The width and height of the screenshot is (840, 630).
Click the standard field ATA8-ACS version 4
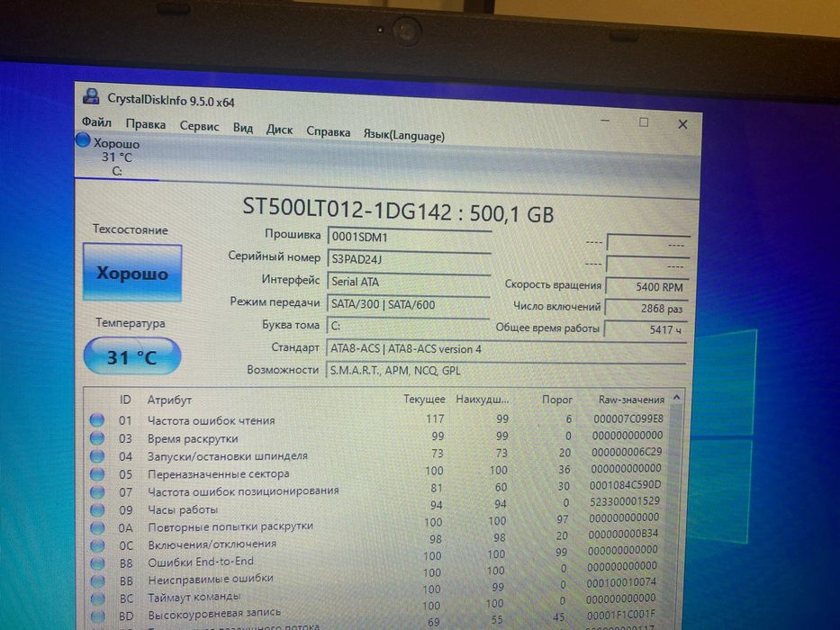506,349
